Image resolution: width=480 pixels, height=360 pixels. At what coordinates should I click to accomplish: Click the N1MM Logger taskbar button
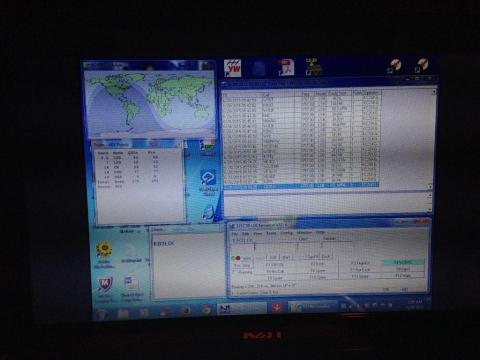242,308
